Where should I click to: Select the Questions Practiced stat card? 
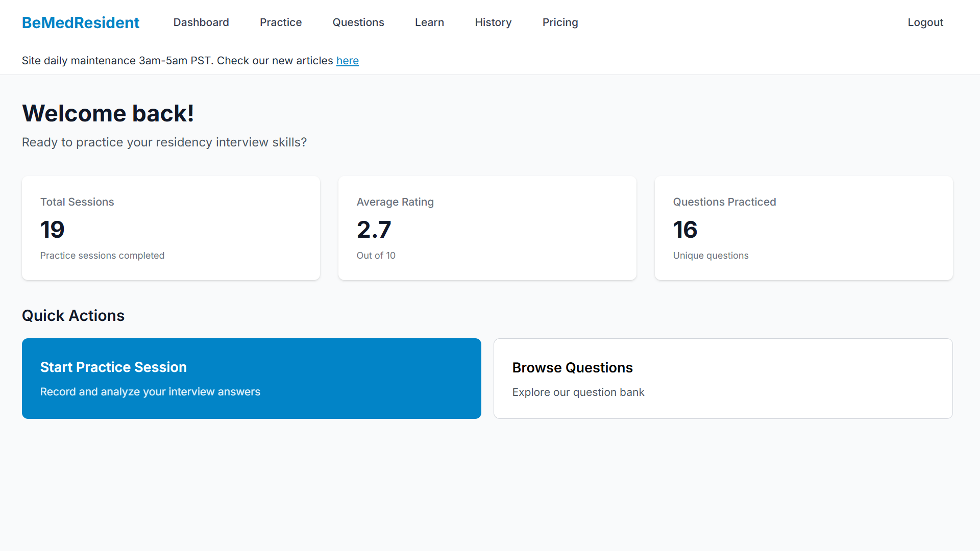pos(803,228)
